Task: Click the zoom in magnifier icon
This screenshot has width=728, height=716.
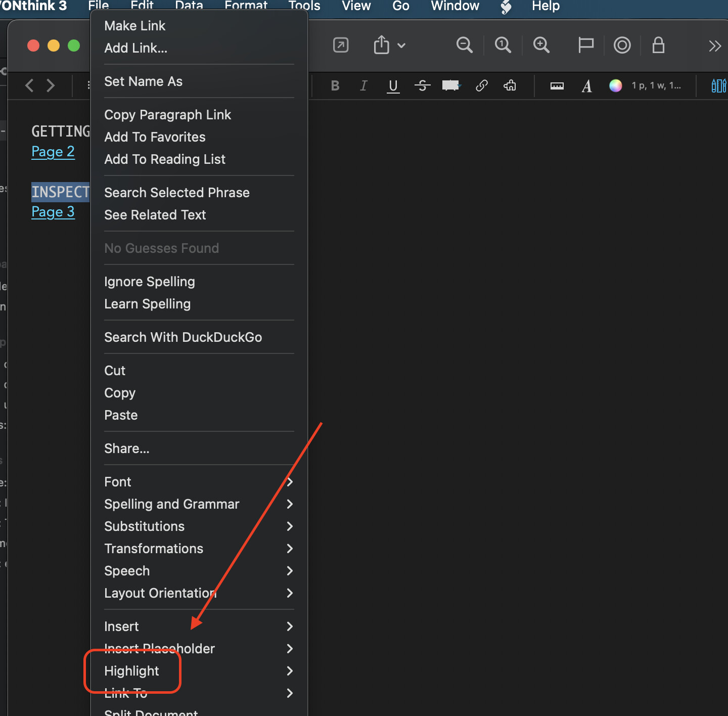Action: tap(541, 46)
